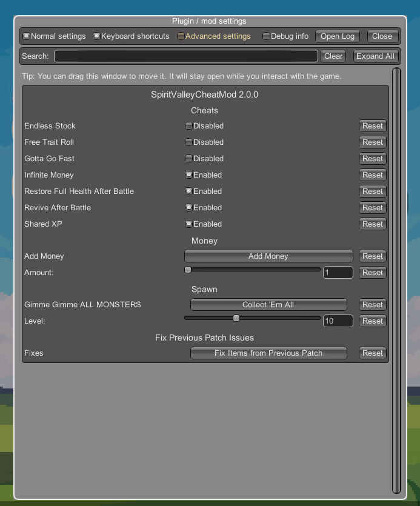Enable the Gotta Go Fast cheat

188,159
